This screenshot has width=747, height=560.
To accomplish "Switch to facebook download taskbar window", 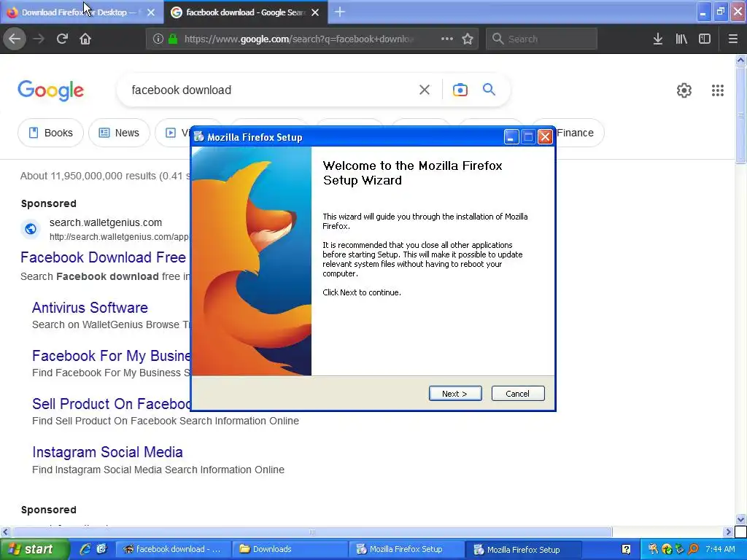I will (173, 549).
